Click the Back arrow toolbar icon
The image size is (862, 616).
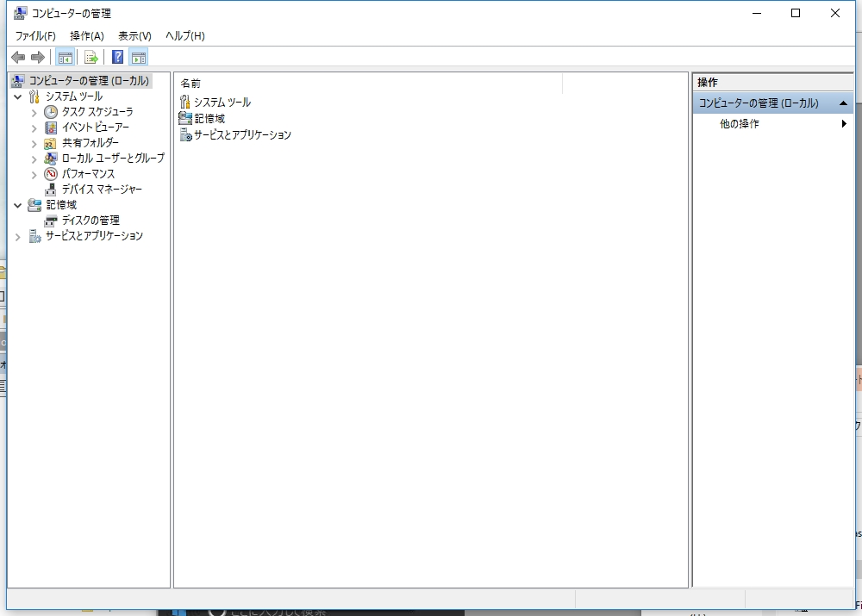(x=17, y=58)
